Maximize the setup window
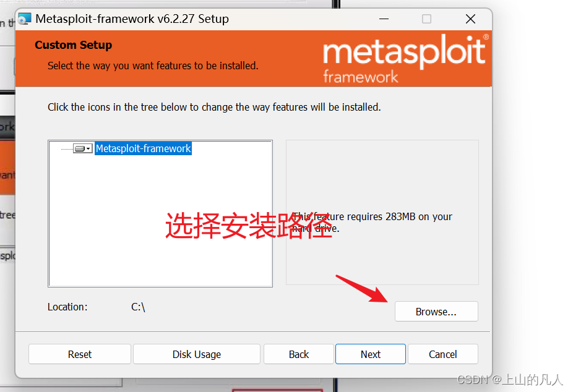The image size is (573, 392). 426,19
